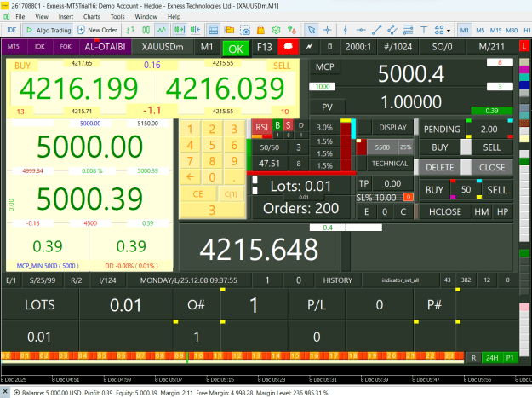Viewport: 532px width, 398px height.
Task: Click the green gear Signals icon
Action: tap(276, 30)
